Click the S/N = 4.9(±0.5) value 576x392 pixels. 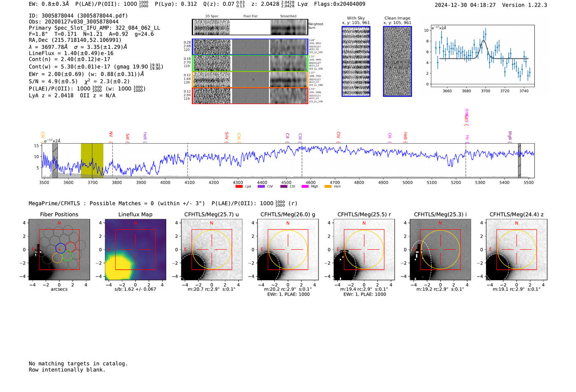click(53, 81)
